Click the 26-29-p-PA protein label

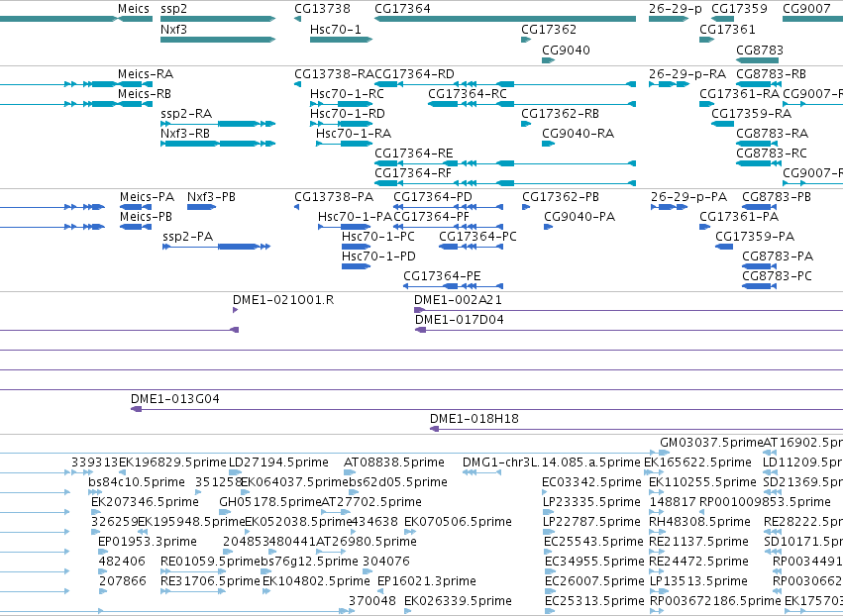pos(688,197)
